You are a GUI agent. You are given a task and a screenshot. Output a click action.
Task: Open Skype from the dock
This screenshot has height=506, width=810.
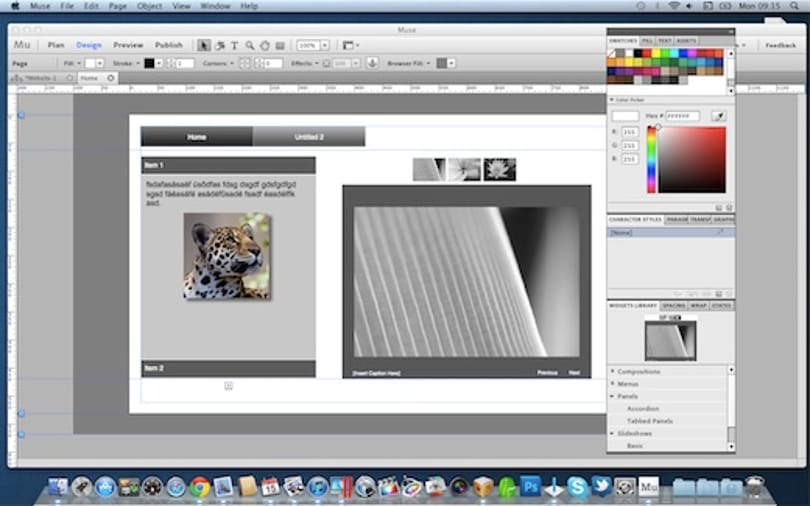(577, 486)
